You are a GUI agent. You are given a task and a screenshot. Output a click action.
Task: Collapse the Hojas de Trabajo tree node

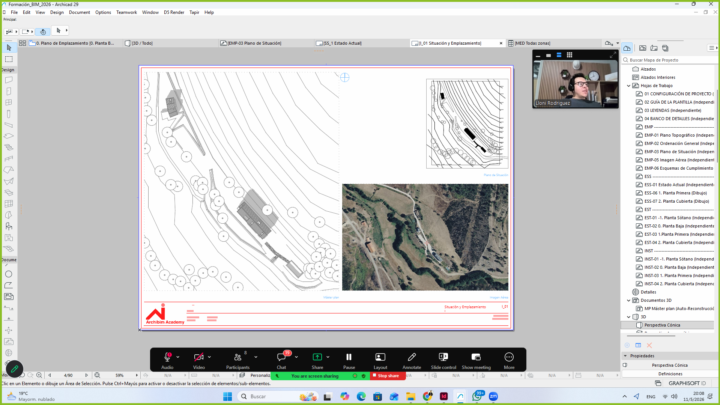click(x=629, y=86)
